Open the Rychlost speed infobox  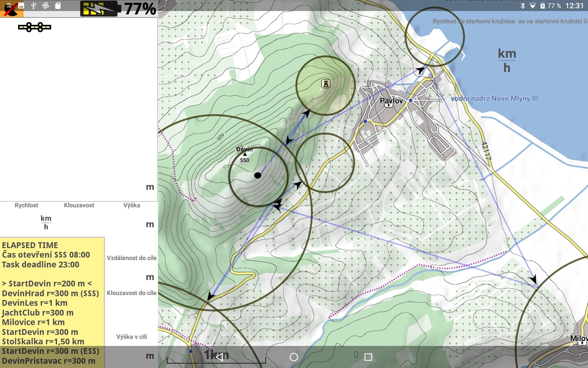pyautogui.click(x=26, y=219)
